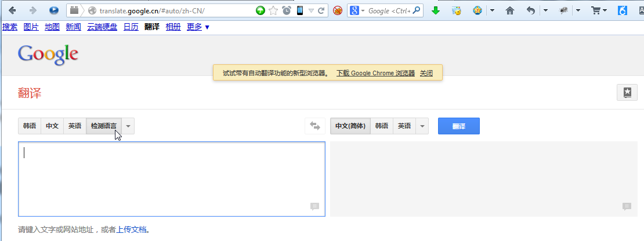Open the 图片 link

tap(31, 27)
